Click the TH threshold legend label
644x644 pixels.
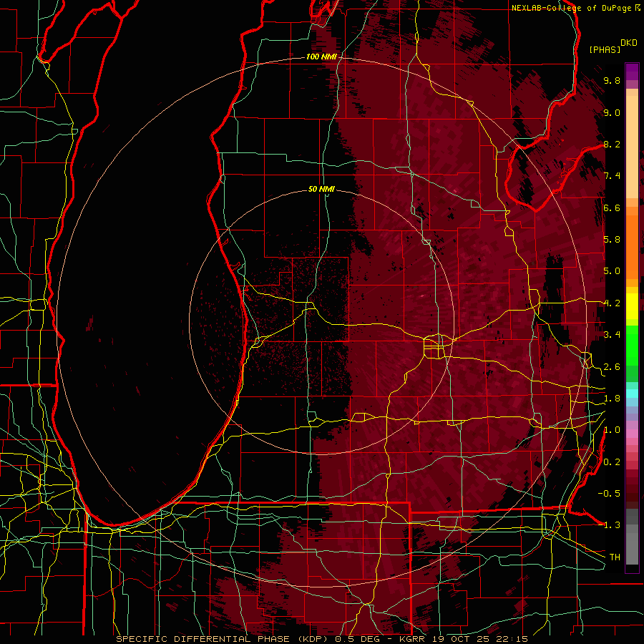coord(615,557)
